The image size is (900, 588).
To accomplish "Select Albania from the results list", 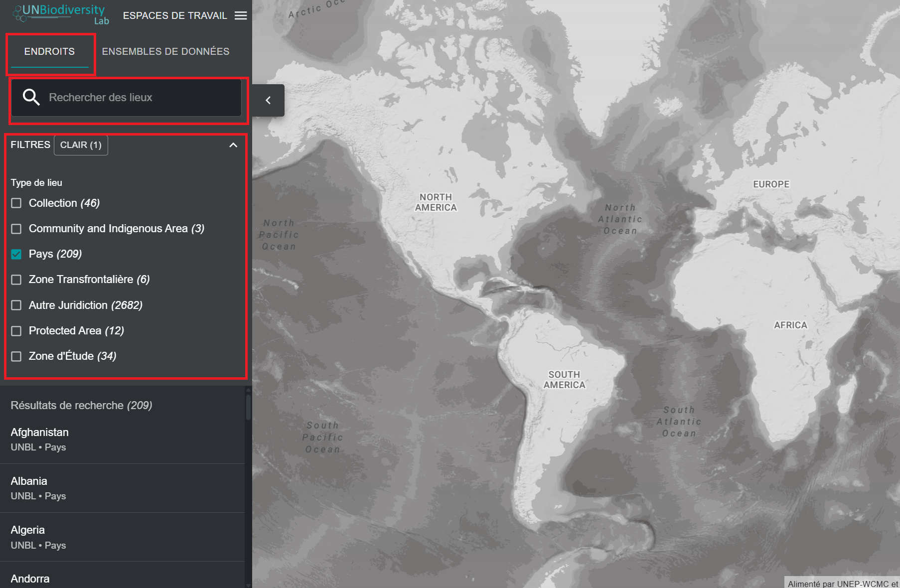I will (29, 487).
